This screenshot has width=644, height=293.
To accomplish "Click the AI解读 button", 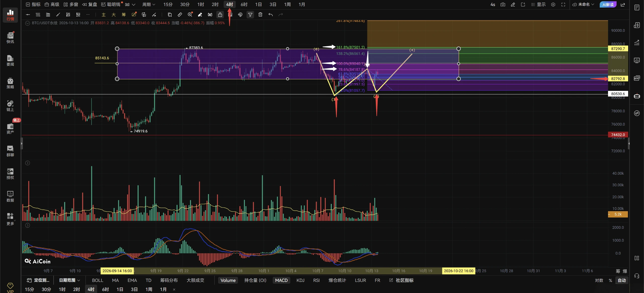I will [x=608, y=5].
